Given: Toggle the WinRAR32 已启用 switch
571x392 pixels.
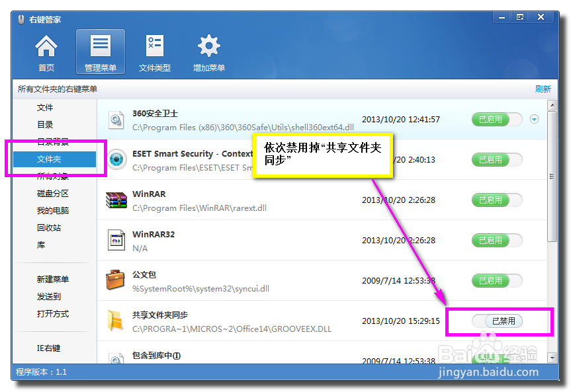Looking at the screenshot, I should [x=497, y=241].
